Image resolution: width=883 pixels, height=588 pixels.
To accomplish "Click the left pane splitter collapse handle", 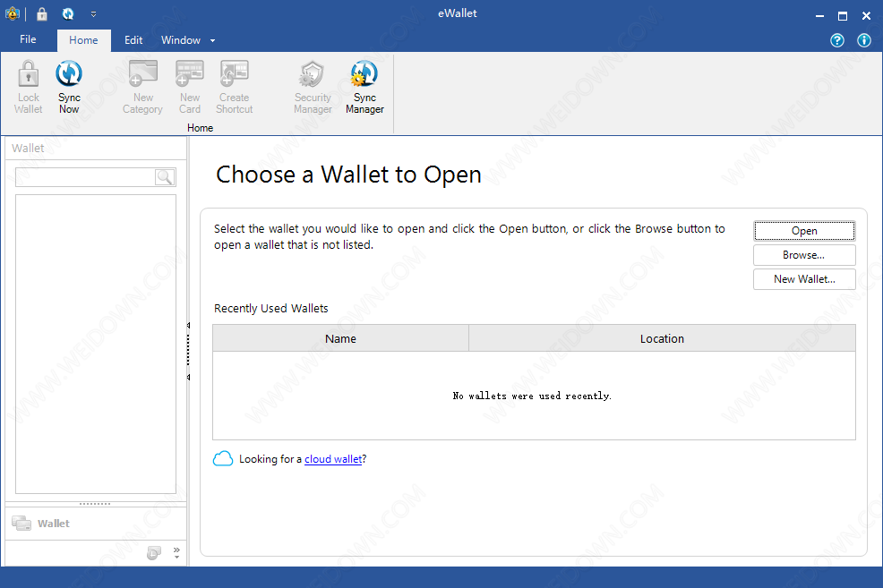I will tap(188, 351).
